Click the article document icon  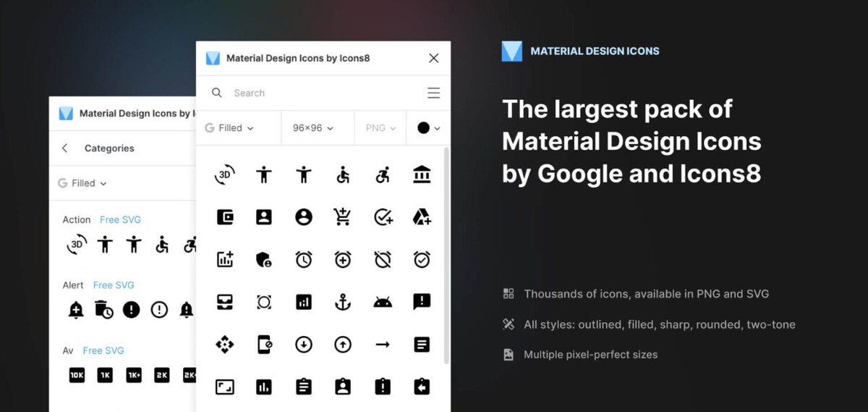click(x=422, y=345)
